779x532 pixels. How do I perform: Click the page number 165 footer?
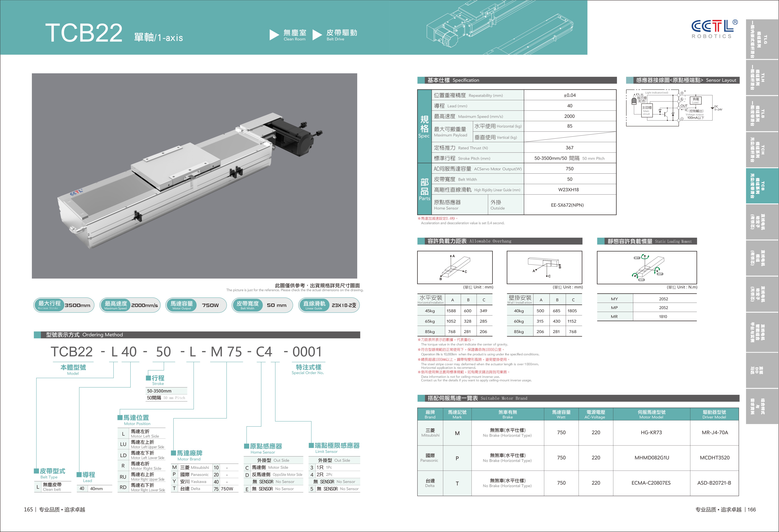point(28,510)
